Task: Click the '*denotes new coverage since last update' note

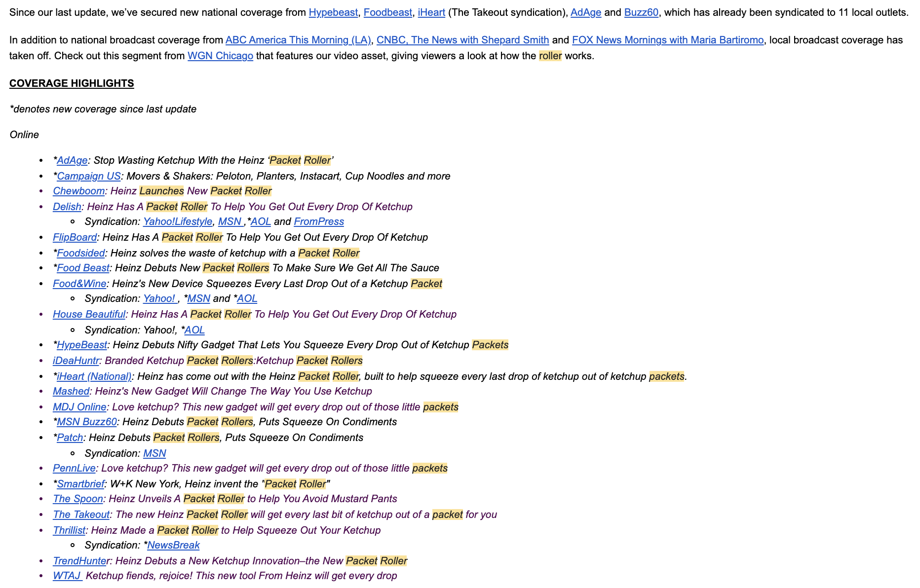Action: point(103,109)
